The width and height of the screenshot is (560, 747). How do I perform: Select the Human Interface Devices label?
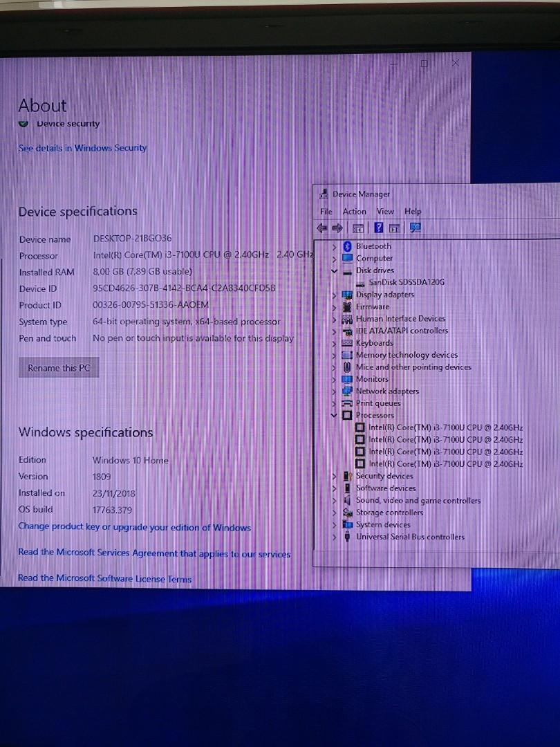[x=400, y=319]
